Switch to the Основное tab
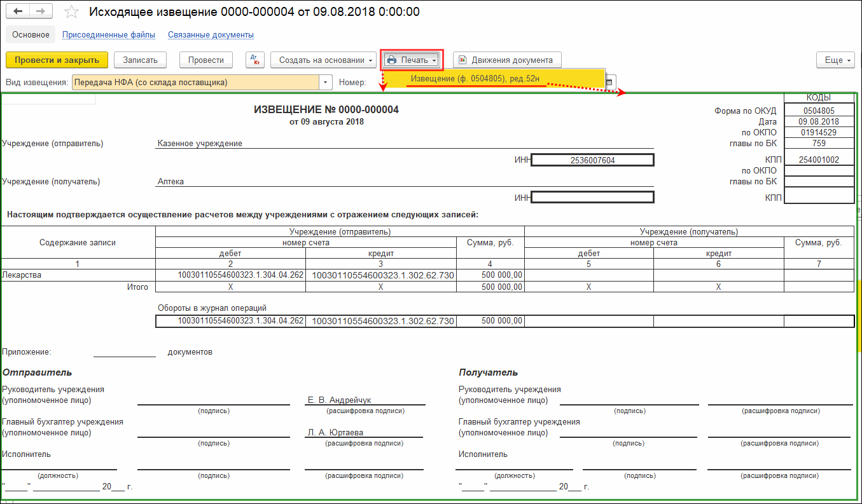 [x=31, y=34]
